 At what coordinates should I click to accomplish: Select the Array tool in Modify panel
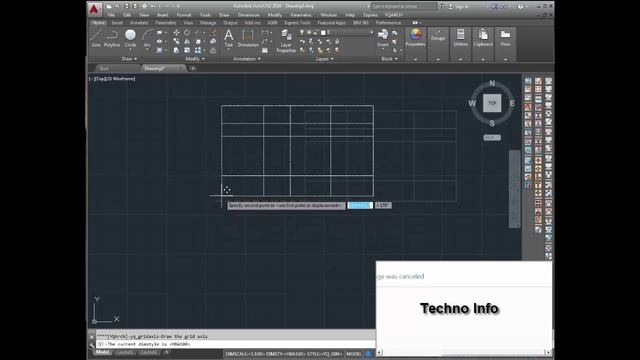(198, 50)
